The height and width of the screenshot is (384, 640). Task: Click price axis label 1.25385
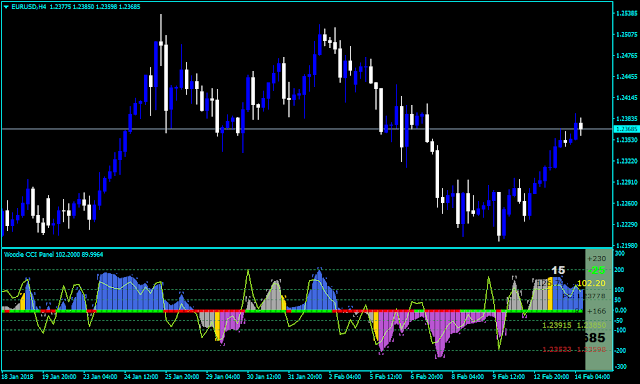click(x=627, y=13)
